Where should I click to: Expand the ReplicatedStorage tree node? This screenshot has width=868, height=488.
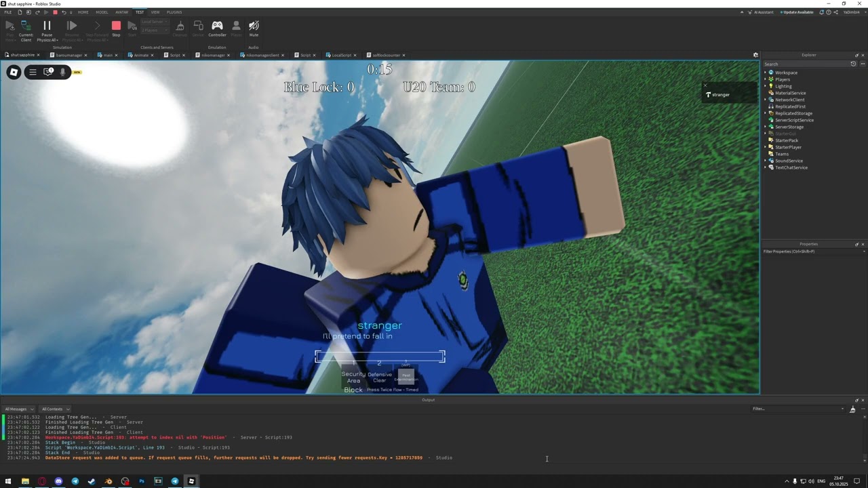click(766, 113)
